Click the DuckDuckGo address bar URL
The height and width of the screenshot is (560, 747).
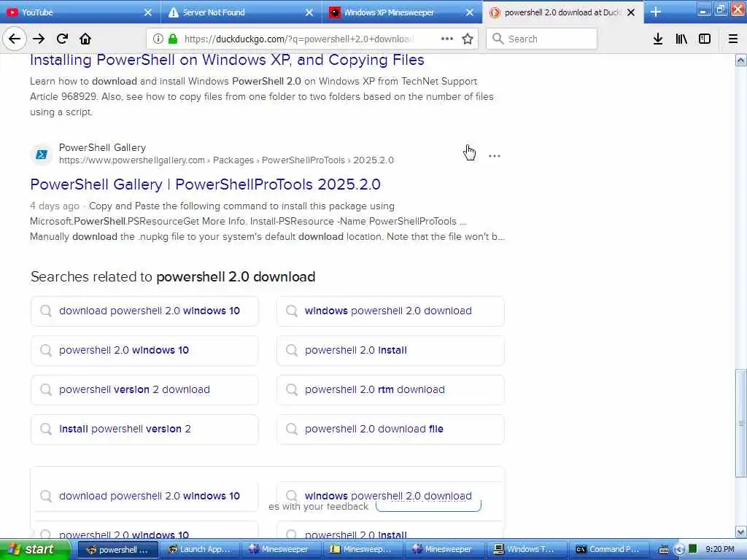pyautogui.click(x=299, y=39)
